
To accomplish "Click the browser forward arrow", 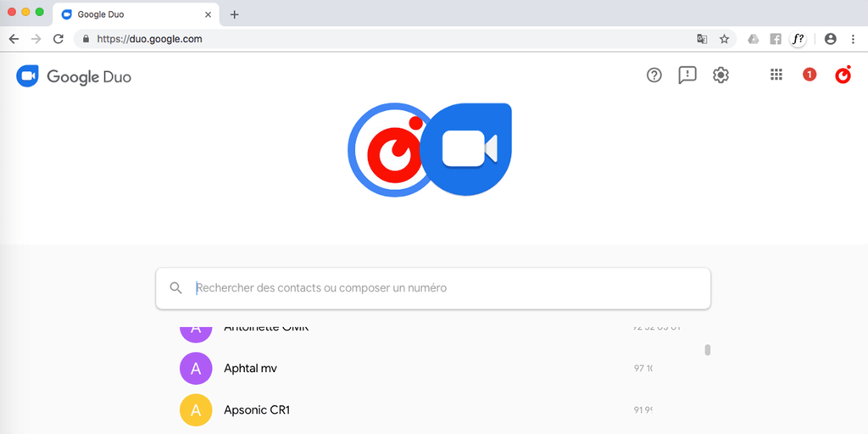I will [36, 39].
